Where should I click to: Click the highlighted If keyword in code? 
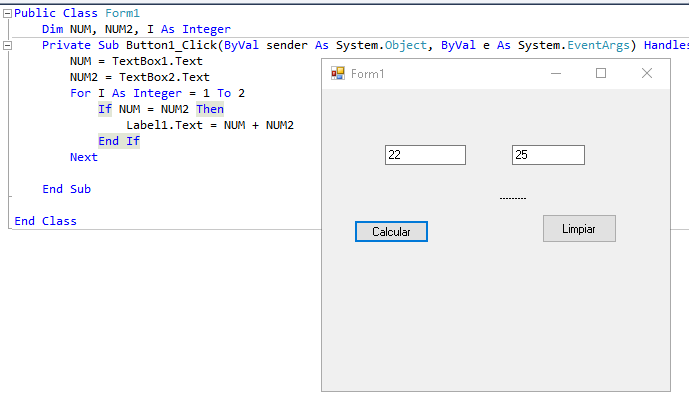[104, 109]
